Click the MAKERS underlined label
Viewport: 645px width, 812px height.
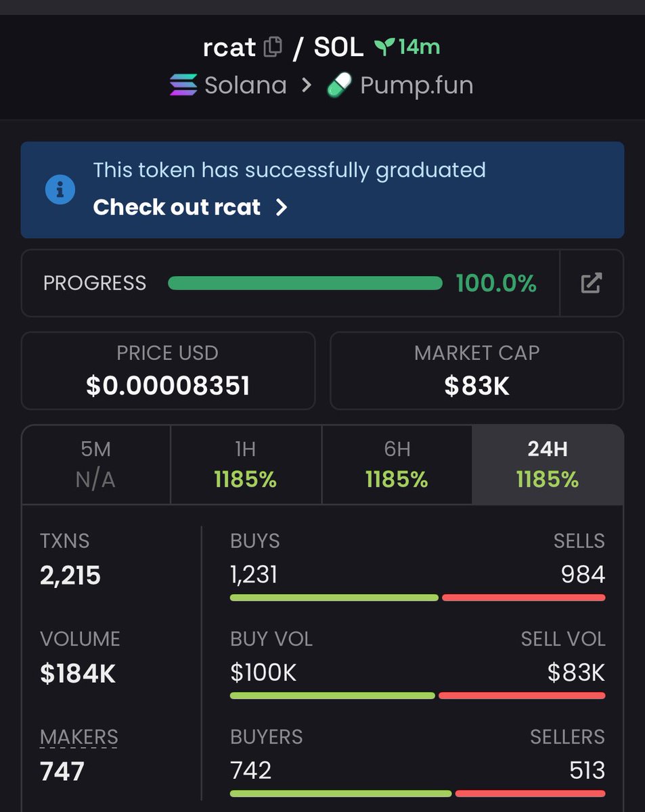pos(79,737)
